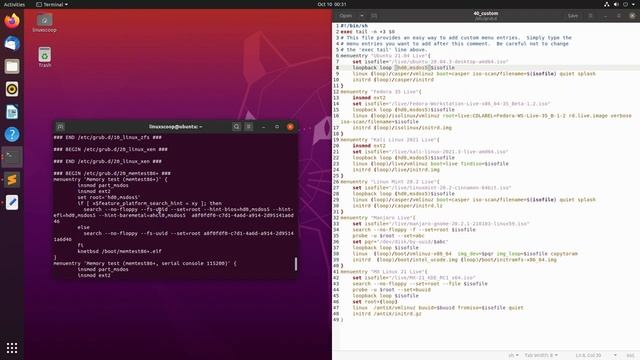
Task: Click Activities in the top bar
Action: pos(14,4)
